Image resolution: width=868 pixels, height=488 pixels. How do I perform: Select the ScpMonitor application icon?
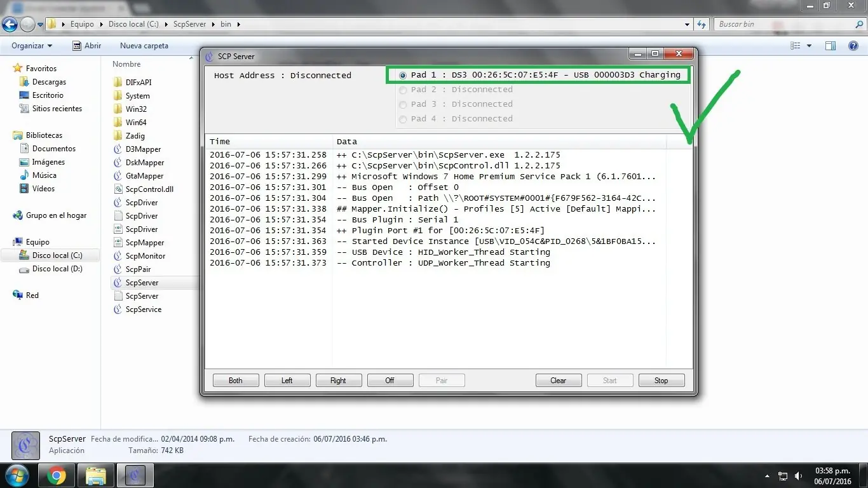coord(118,256)
